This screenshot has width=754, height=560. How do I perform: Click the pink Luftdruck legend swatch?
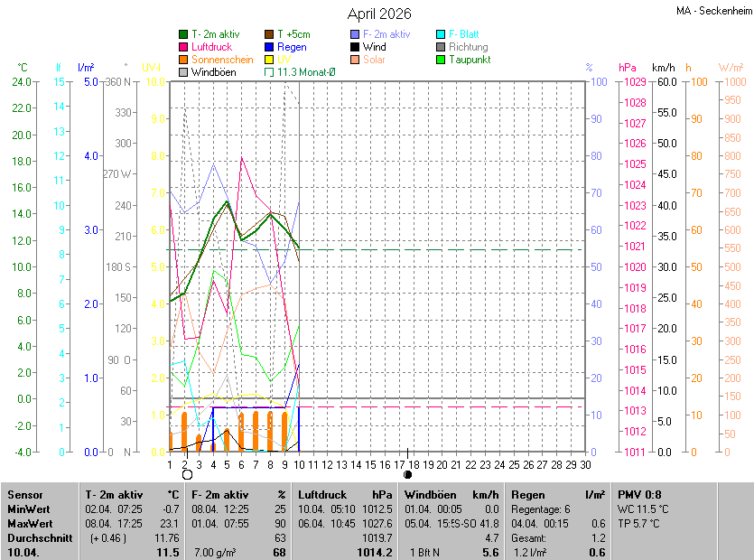tap(183, 47)
